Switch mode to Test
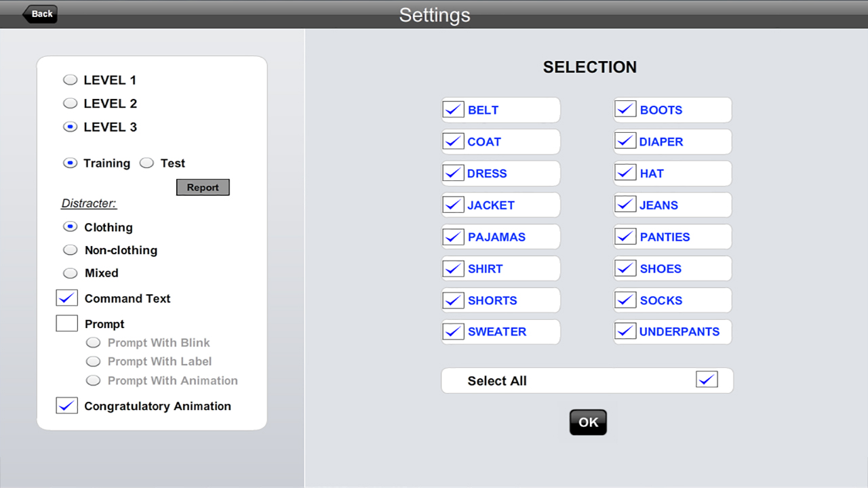868x488 pixels. pyautogui.click(x=147, y=163)
